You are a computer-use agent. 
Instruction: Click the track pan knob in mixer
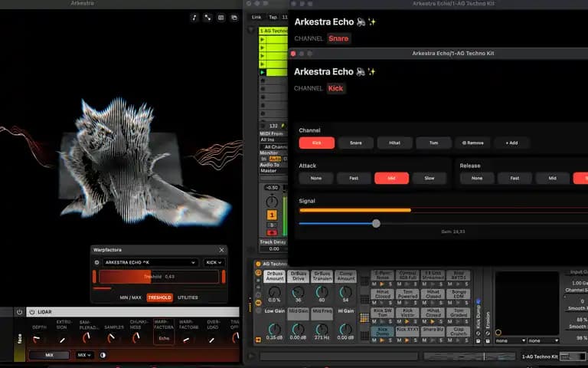(272, 202)
